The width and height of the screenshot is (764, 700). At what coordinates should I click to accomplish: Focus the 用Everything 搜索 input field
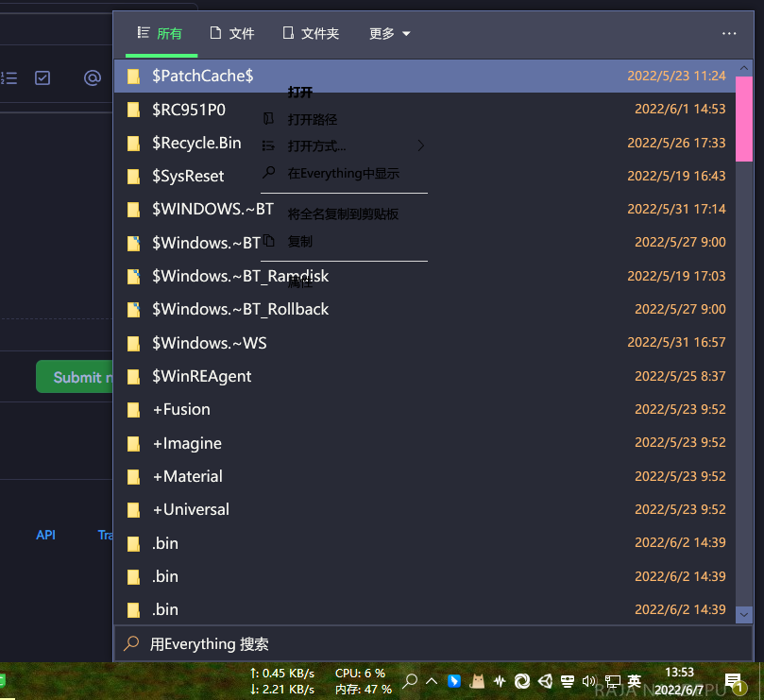click(433, 644)
